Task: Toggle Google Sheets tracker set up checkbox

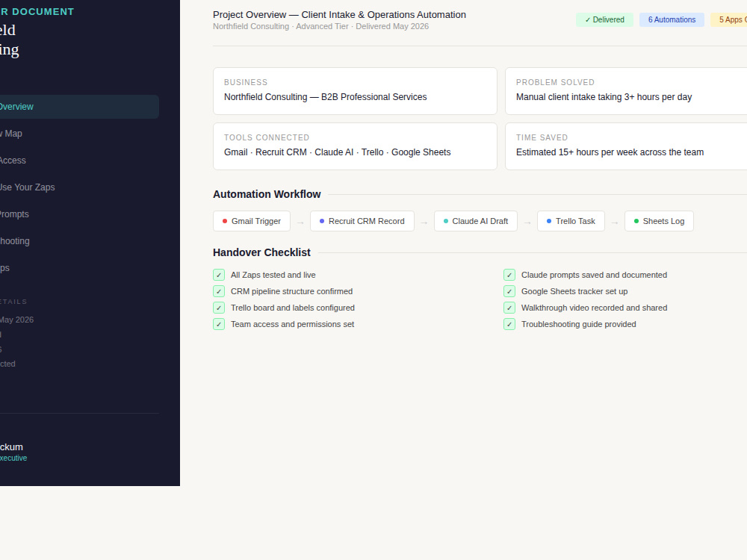Action: click(509, 291)
